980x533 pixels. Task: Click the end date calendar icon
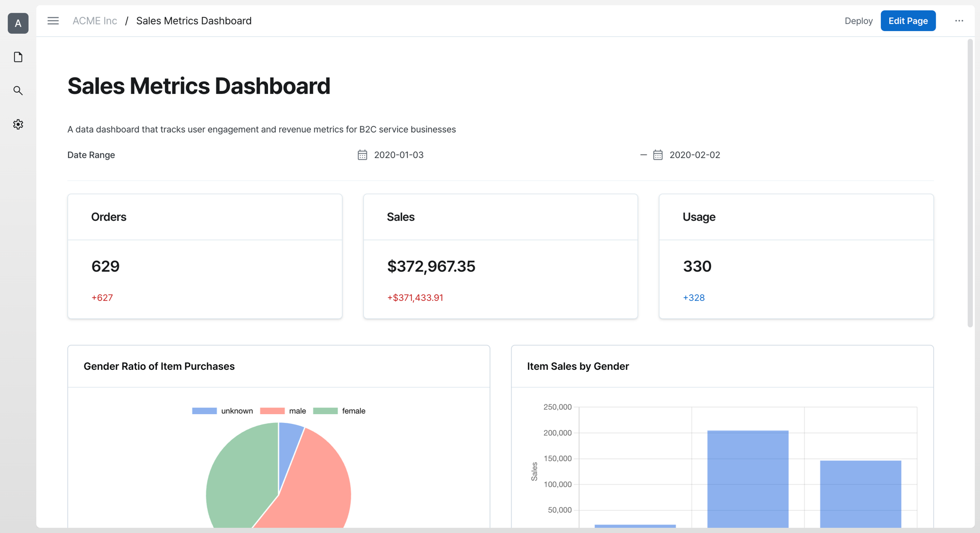point(658,155)
